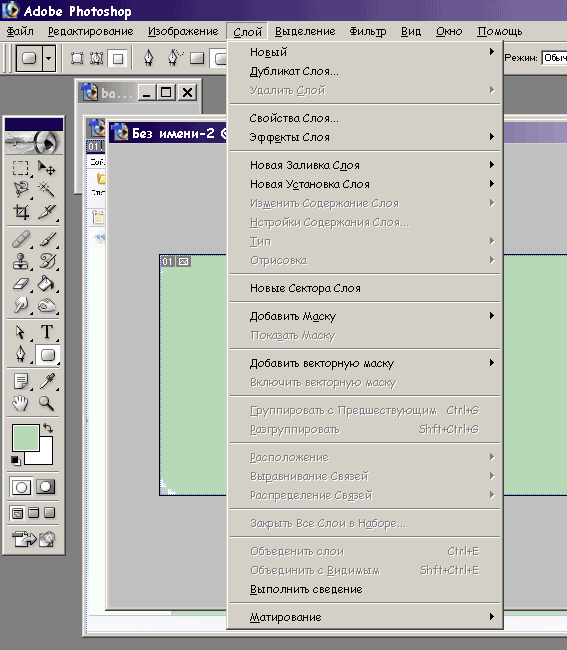Click the Pen tool in options bar

coord(148,58)
